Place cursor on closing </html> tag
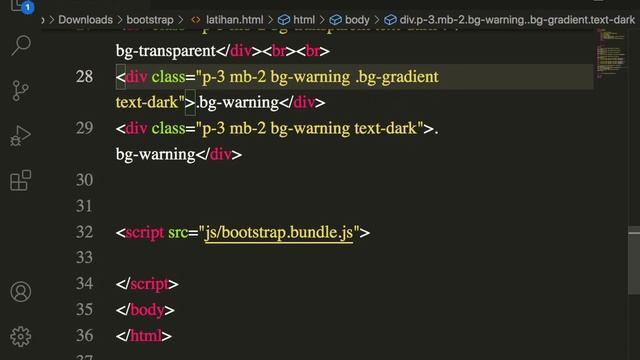 click(144, 336)
